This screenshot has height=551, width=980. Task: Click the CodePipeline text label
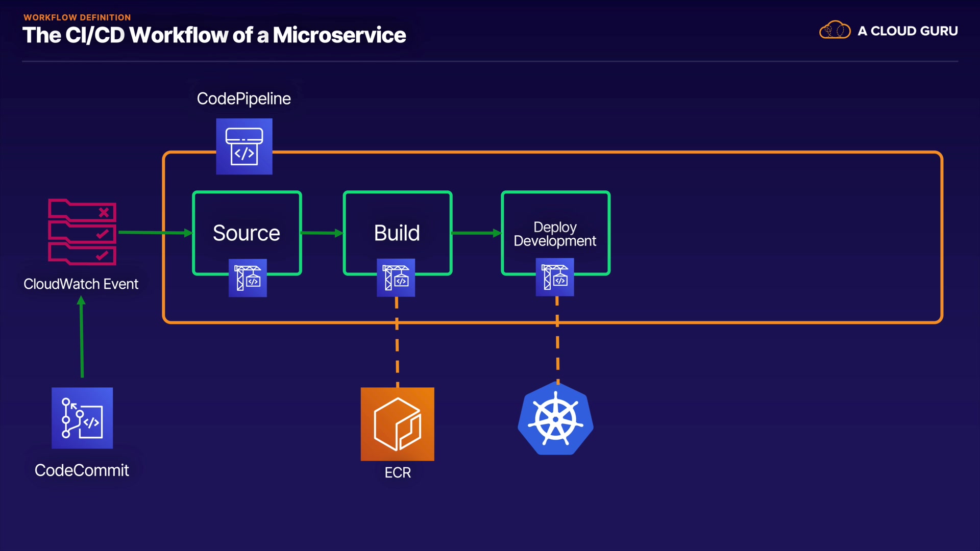click(x=243, y=98)
